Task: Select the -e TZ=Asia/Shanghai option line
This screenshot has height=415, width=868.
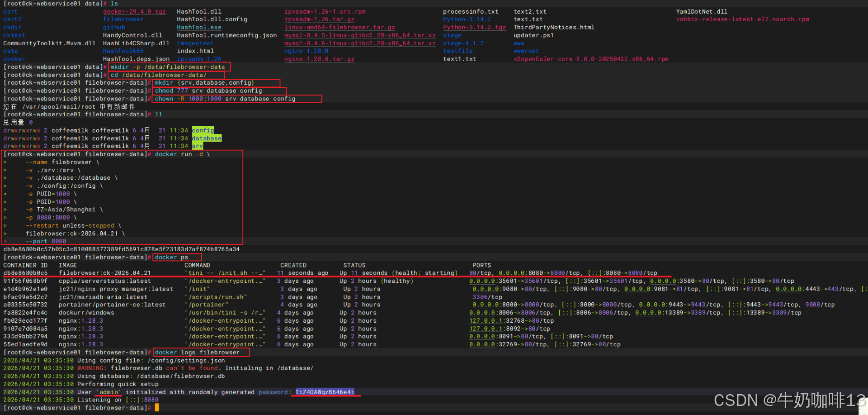Action: point(64,210)
